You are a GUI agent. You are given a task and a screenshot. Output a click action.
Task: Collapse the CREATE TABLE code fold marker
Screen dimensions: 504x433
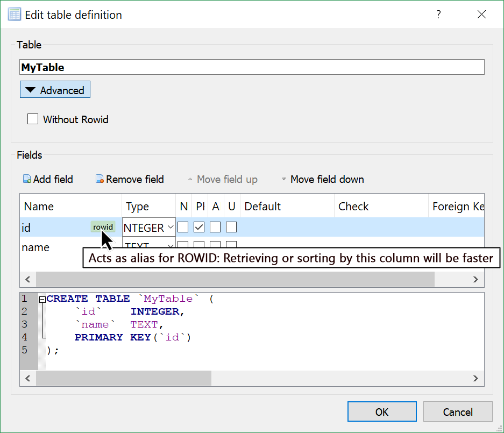click(x=42, y=299)
